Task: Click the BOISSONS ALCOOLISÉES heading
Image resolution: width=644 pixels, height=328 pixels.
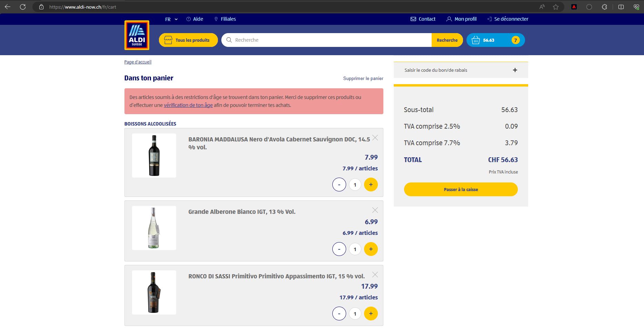Action: click(150, 124)
